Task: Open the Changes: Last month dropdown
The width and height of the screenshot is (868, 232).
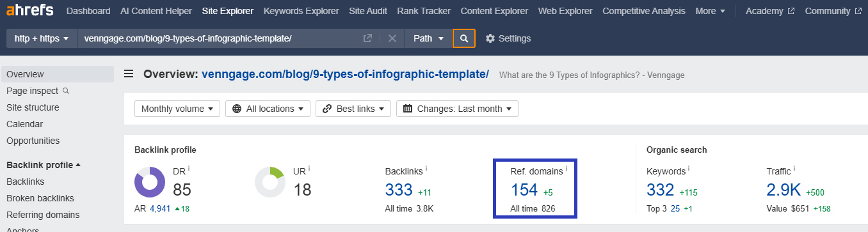Action: pyautogui.click(x=457, y=109)
